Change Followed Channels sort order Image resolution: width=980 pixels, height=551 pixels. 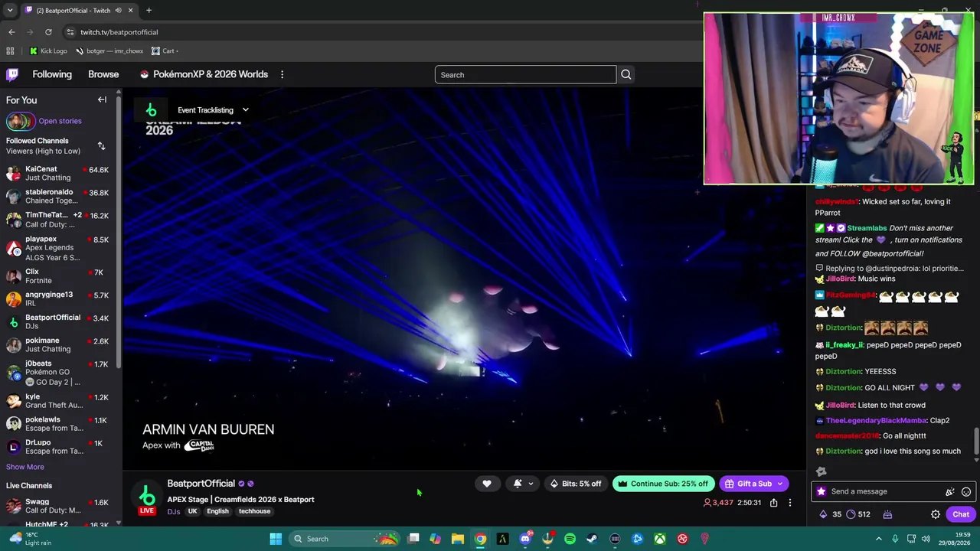point(101,145)
